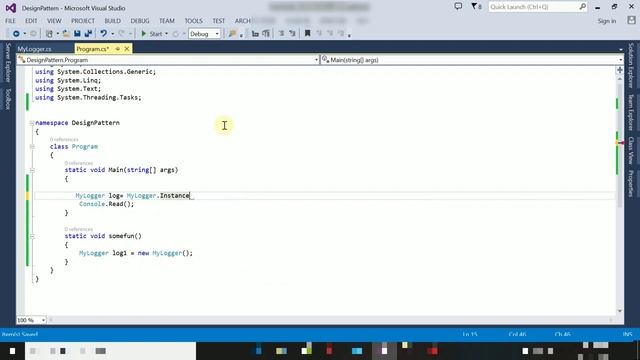Click the notifications flag icon
Image resolution: width=640 pixels, height=360 pixels.
[474, 7]
